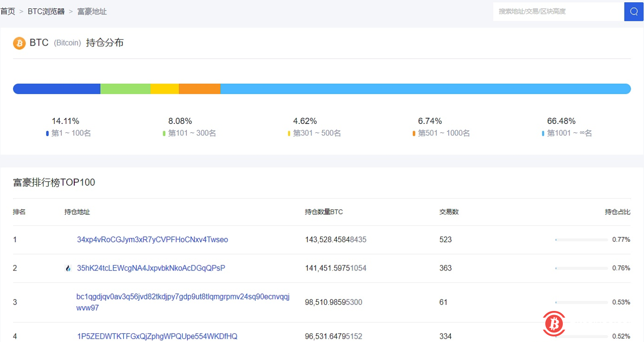Click the orange 501~1000 bar segment

(199, 89)
